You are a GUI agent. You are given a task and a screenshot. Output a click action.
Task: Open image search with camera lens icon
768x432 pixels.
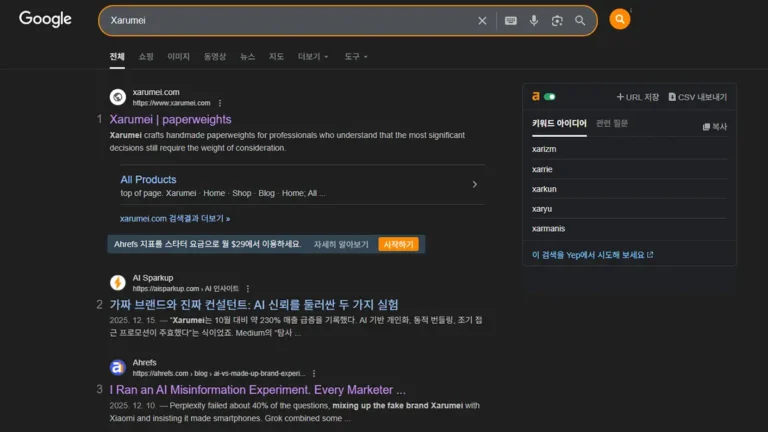click(557, 21)
